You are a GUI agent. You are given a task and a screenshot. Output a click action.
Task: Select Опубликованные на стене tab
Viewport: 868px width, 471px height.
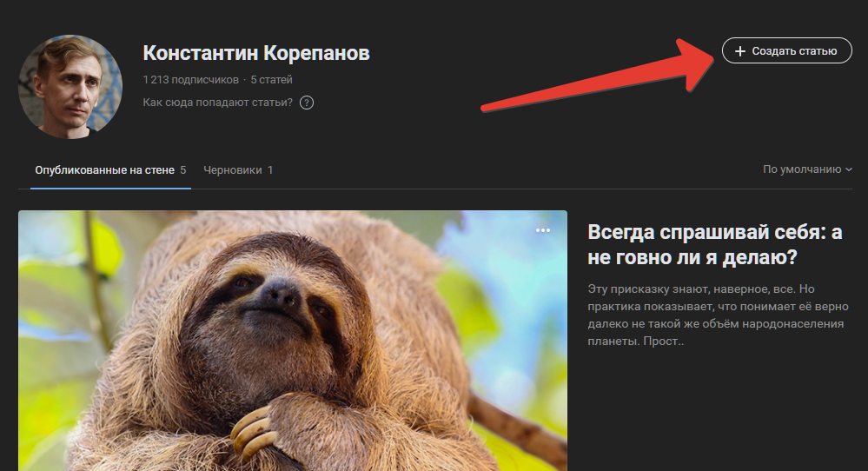tap(110, 170)
